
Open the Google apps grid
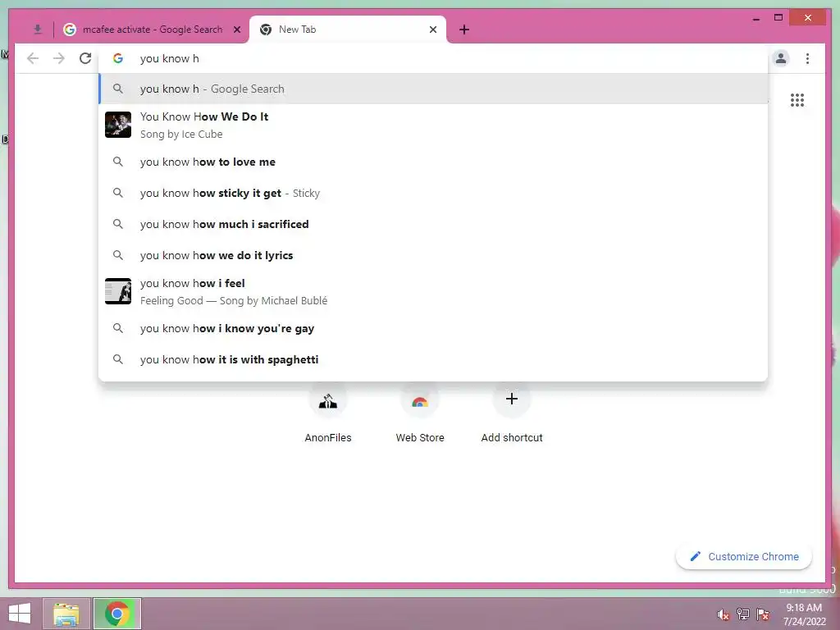[x=797, y=100]
